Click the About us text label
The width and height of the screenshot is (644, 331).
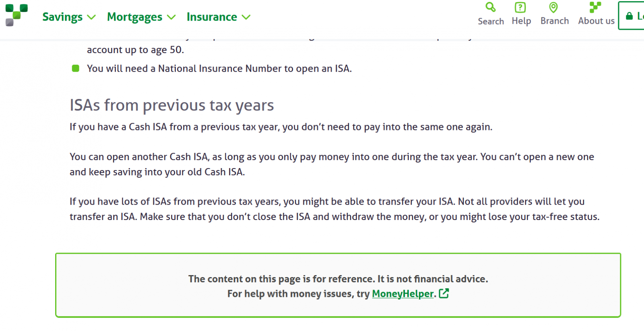click(x=596, y=21)
